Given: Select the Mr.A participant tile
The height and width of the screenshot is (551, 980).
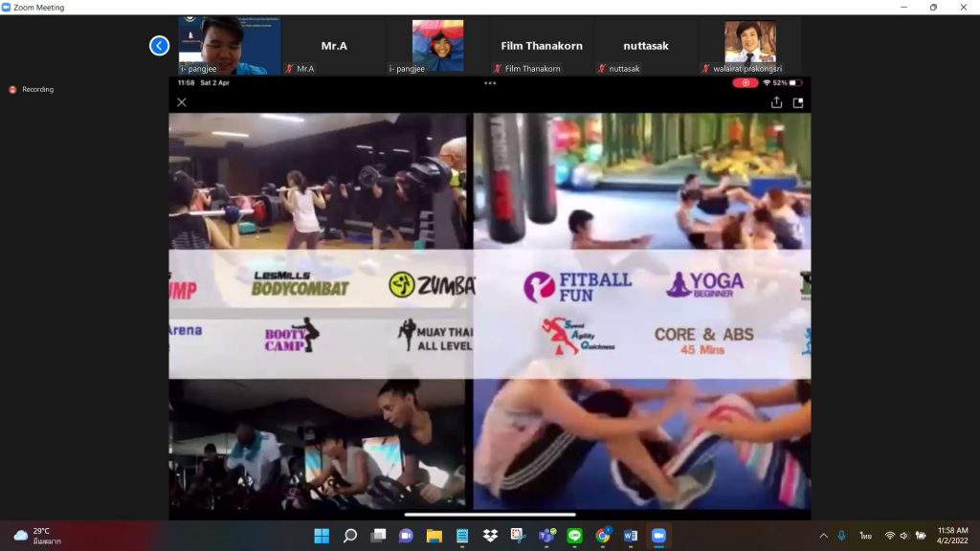Looking at the screenshot, I should [334, 46].
